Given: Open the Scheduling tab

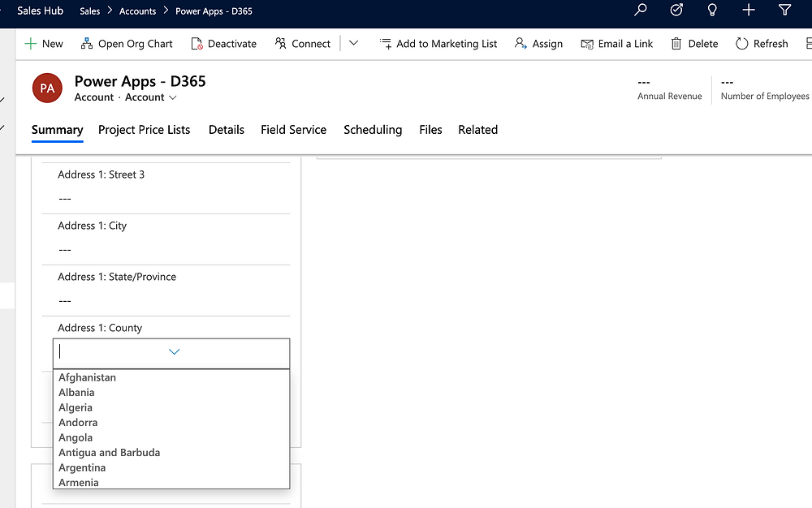Looking at the screenshot, I should pos(373,130).
